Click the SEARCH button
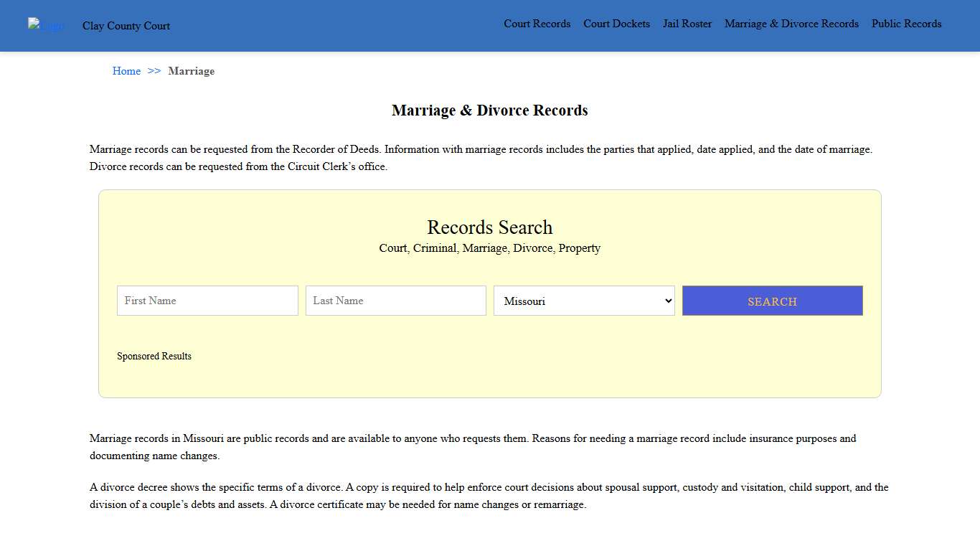Viewport: 980px width, 551px height. pos(772,301)
